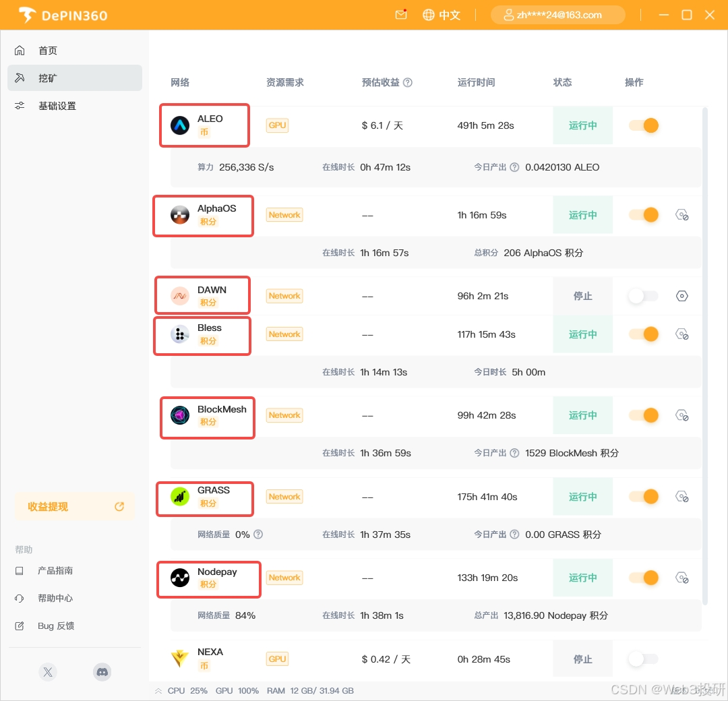Click help icon beside GRASS 今日产出

514,535
